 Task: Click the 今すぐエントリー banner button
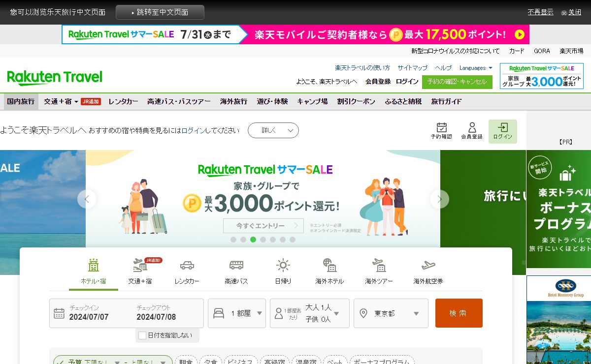pos(263,226)
